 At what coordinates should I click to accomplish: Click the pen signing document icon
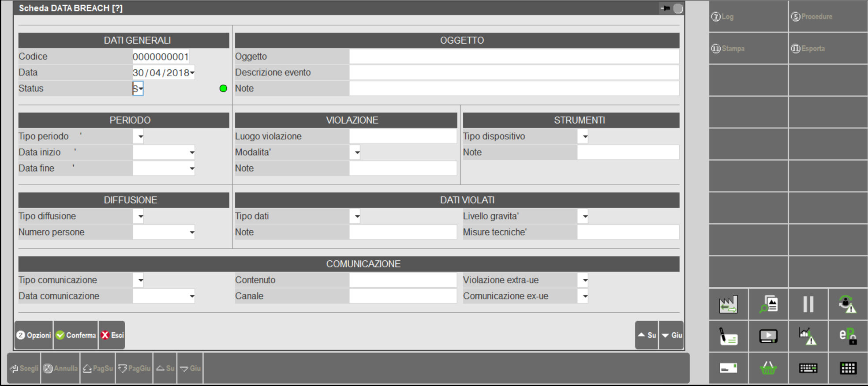tap(728, 336)
